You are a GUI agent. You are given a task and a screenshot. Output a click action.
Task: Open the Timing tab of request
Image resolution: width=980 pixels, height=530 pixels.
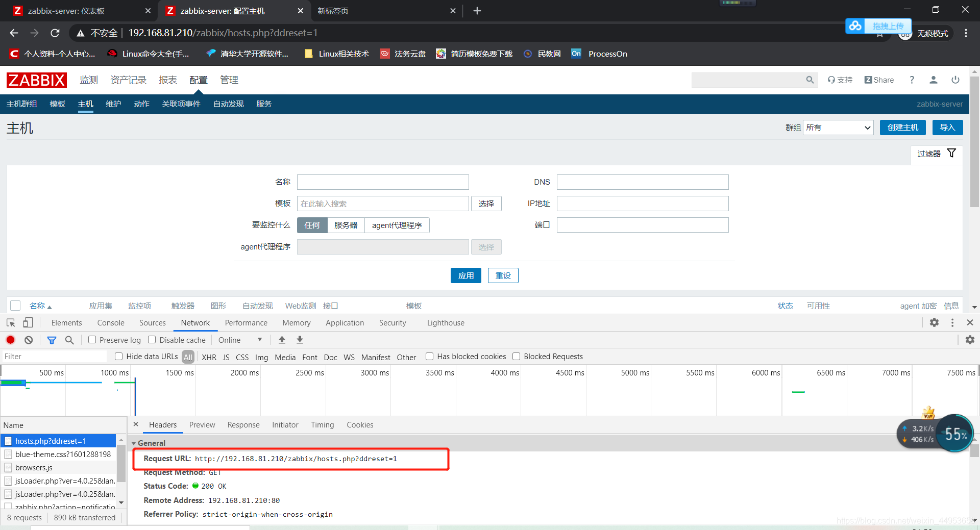(323, 425)
